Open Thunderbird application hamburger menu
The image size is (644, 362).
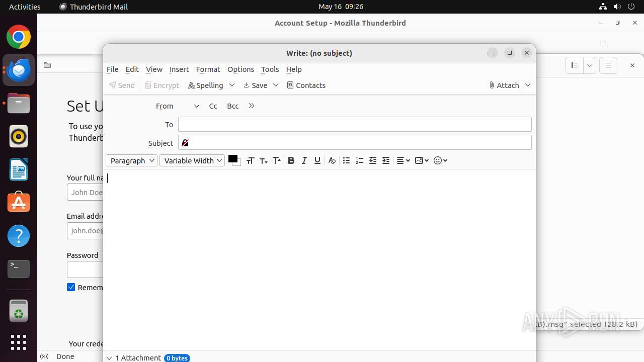click(603, 43)
